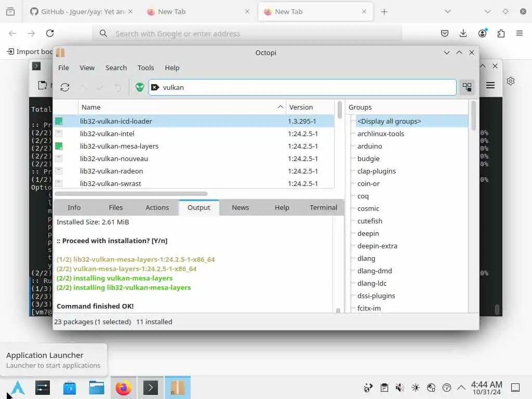Open system settings from taskbar
The height and width of the screenshot is (399, 532).
pos(43,388)
